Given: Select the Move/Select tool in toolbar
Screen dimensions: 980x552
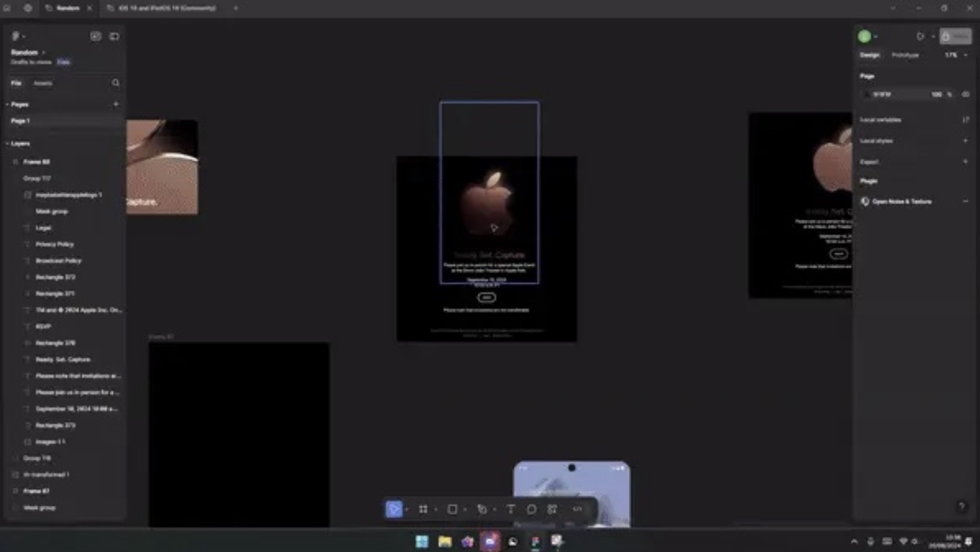Looking at the screenshot, I should 394,510.
